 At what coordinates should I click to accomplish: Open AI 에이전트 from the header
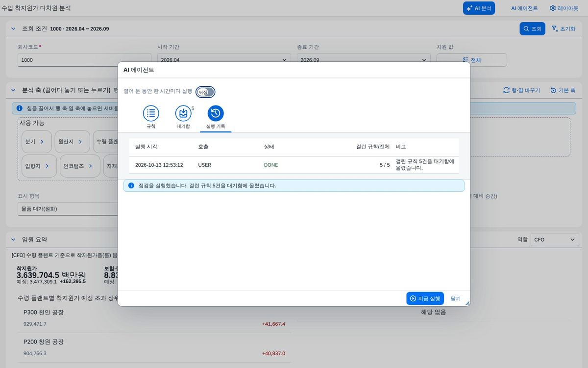(x=524, y=8)
